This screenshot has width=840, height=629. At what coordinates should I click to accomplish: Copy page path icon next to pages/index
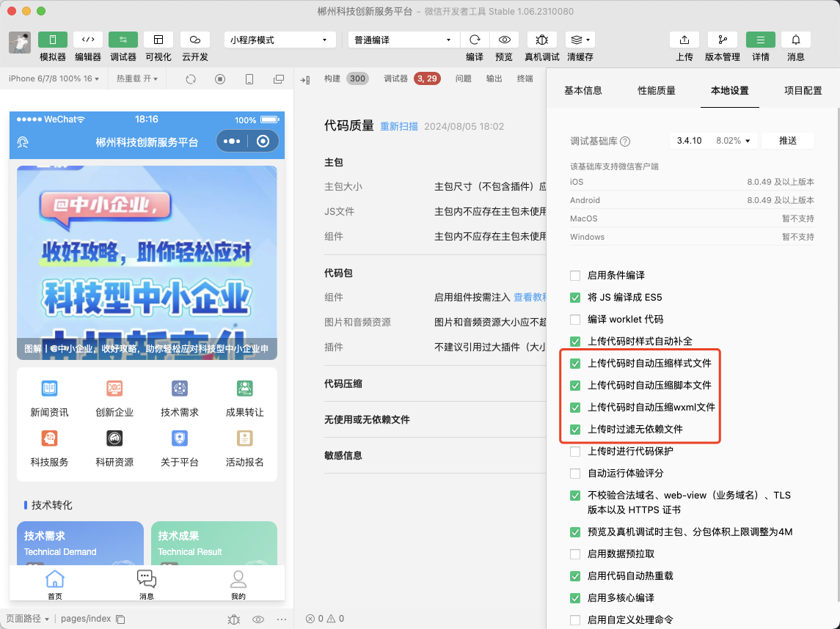coord(120,619)
